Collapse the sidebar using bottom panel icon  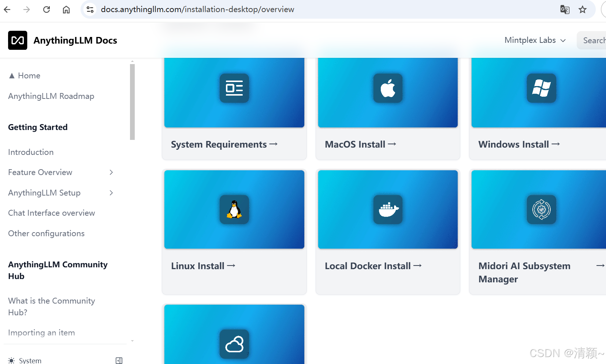[119, 360]
